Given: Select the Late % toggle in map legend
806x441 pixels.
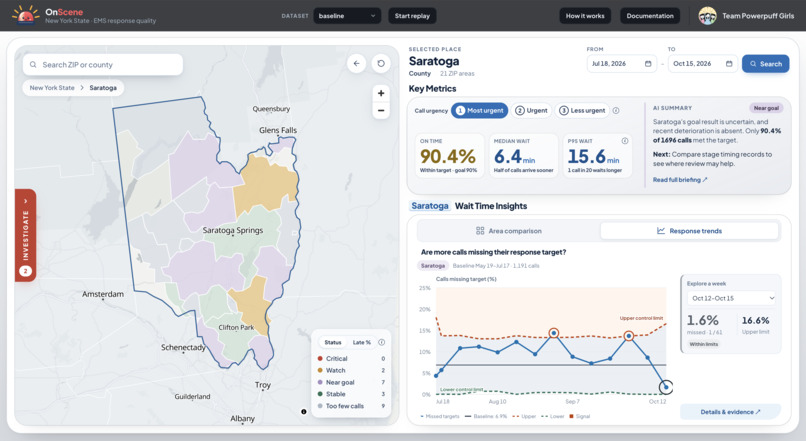Looking at the screenshot, I should coord(361,342).
